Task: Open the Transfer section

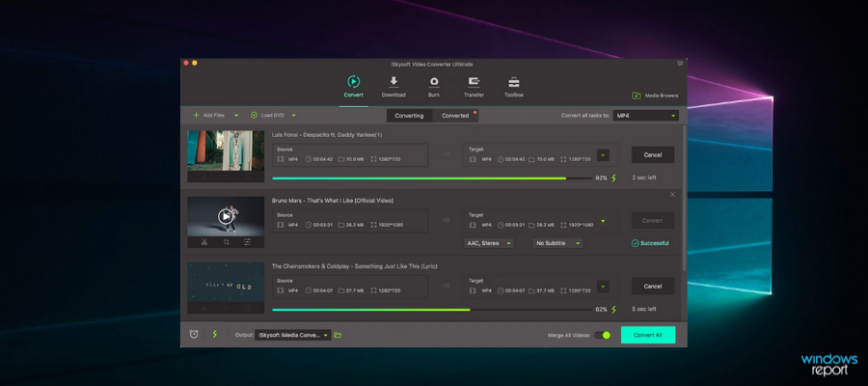Action: pos(474,86)
